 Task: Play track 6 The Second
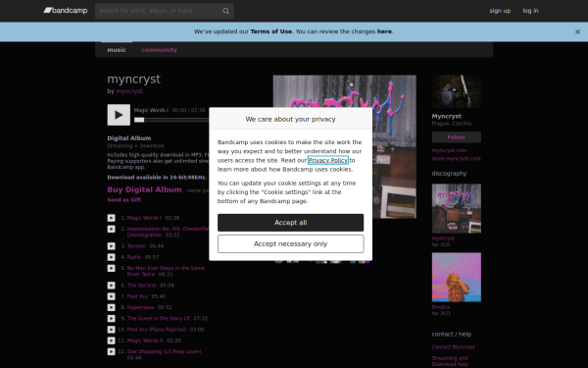click(x=112, y=286)
